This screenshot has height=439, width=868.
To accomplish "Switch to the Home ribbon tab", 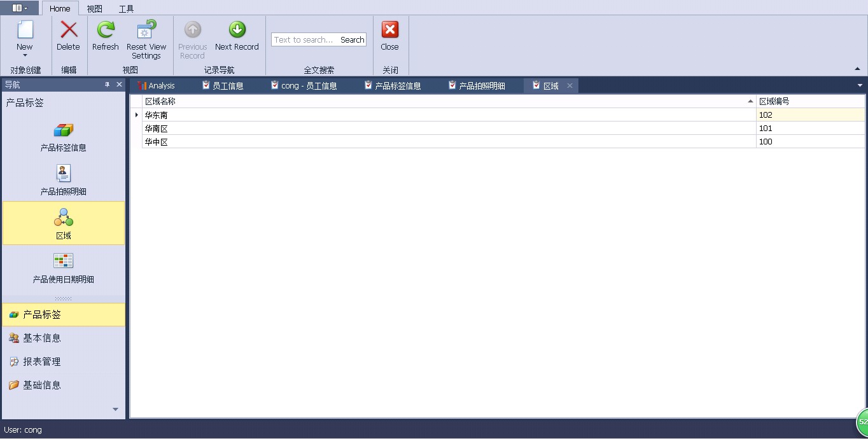I will click(60, 8).
